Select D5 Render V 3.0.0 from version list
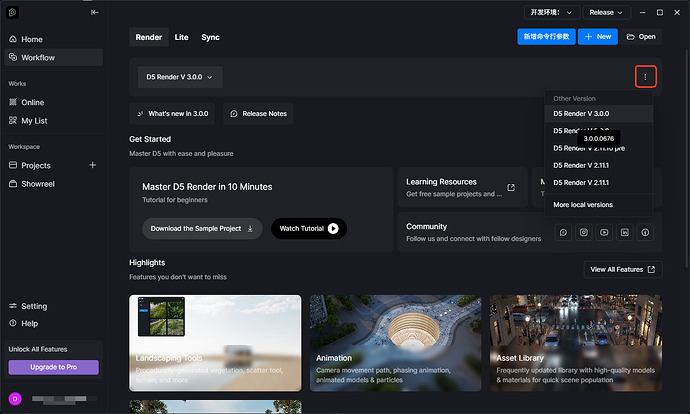 pos(581,114)
